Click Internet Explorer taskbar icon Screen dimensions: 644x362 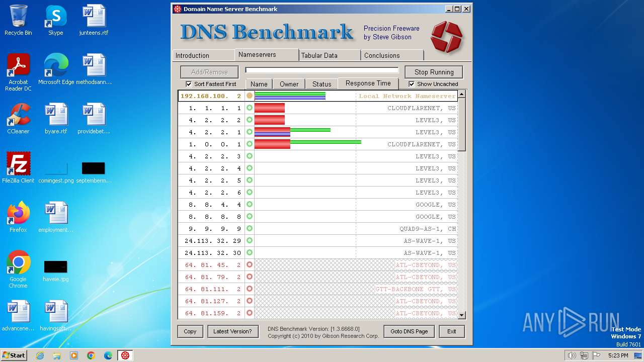(40, 355)
